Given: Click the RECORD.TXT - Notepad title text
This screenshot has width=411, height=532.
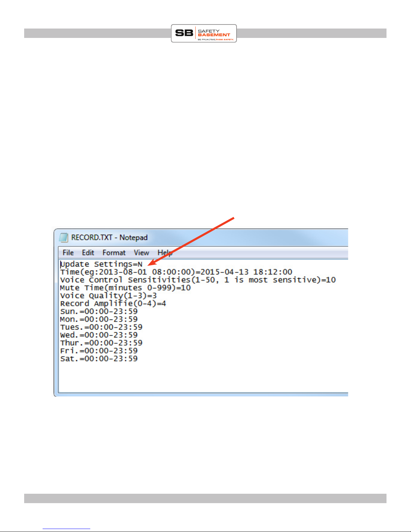Looking at the screenshot, I should point(109,238).
